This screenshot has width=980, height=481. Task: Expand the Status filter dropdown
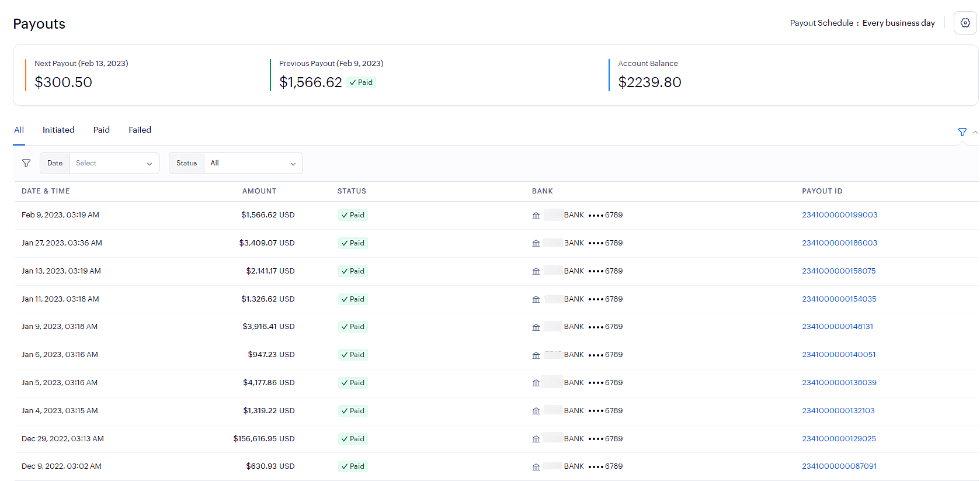coord(252,164)
